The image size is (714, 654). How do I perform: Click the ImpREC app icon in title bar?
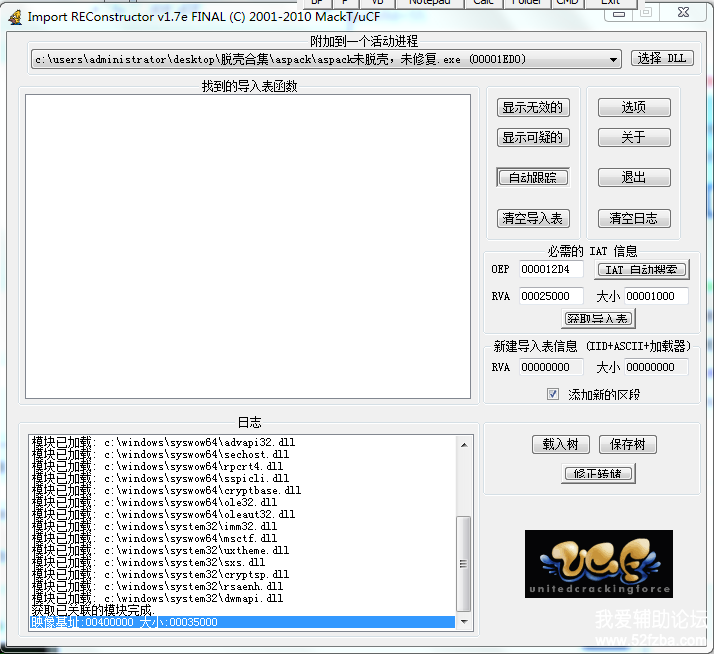[x=14, y=15]
